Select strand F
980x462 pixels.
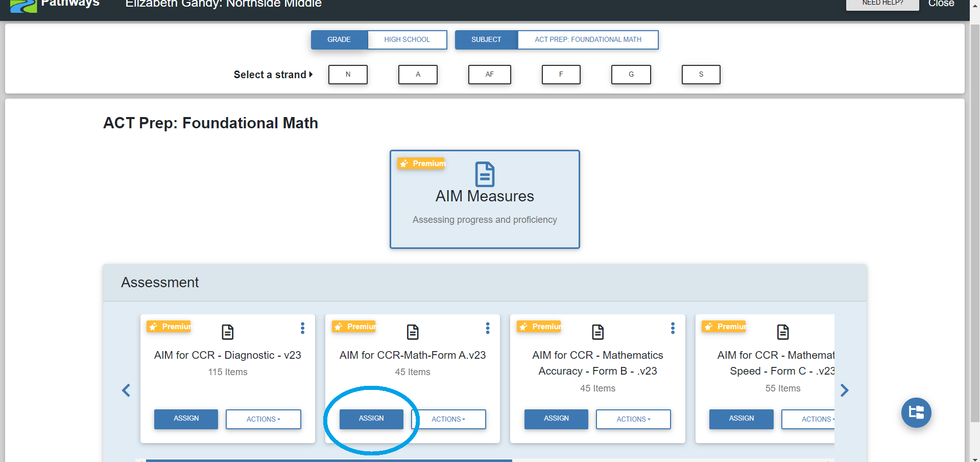click(561, 75)
